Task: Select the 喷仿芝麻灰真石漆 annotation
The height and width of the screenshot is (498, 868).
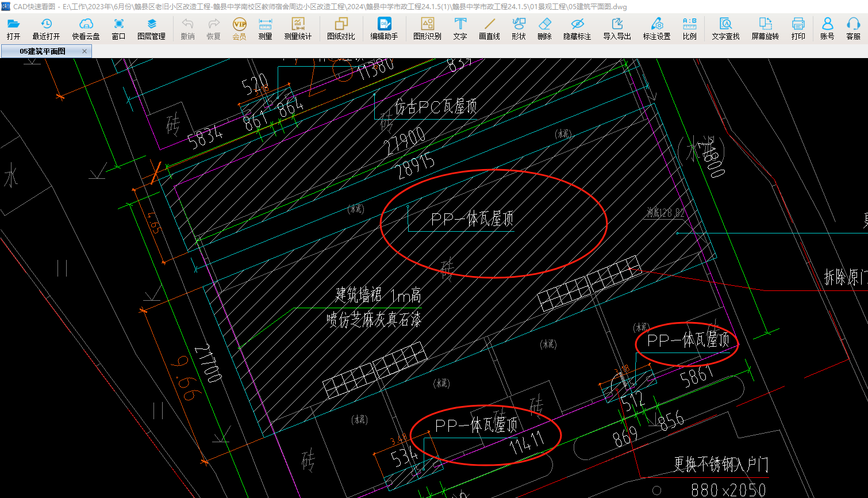Action: point(374,319)
